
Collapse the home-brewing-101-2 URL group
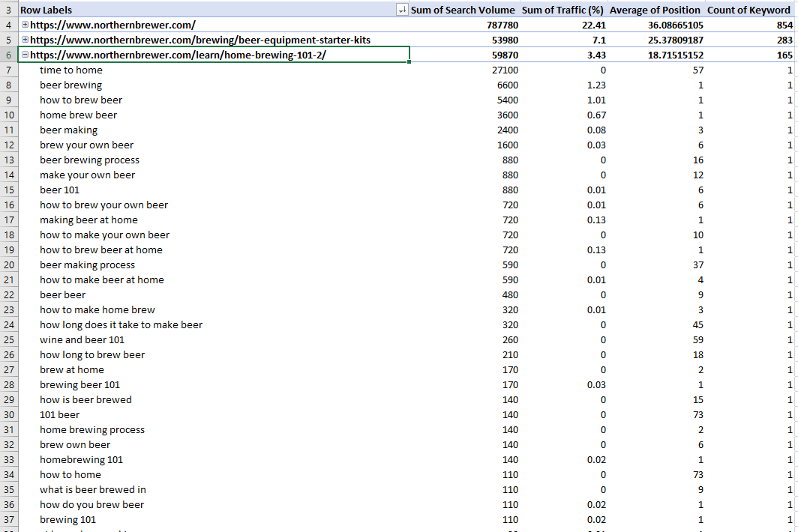(x=25, y=55)
